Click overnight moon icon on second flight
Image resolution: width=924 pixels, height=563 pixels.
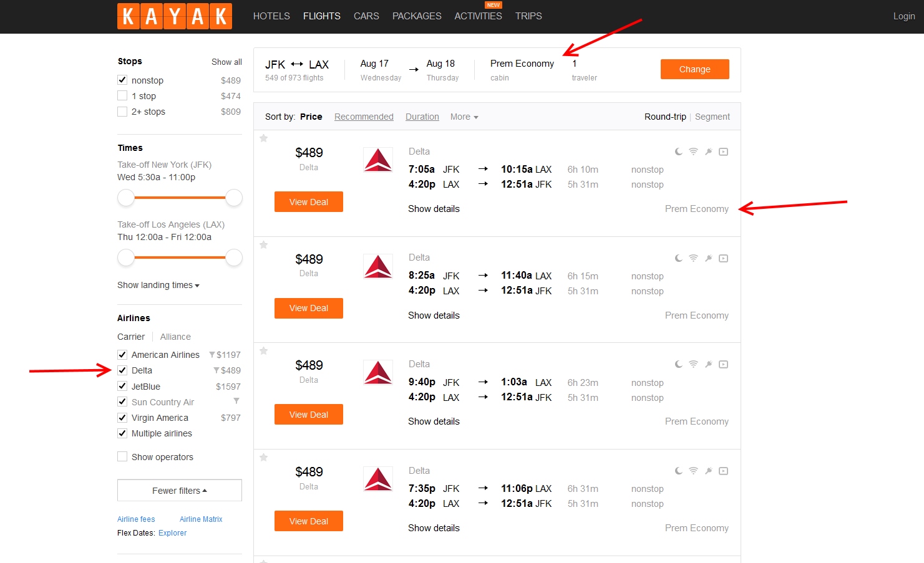pyautogui.click(x=678, y=258)
